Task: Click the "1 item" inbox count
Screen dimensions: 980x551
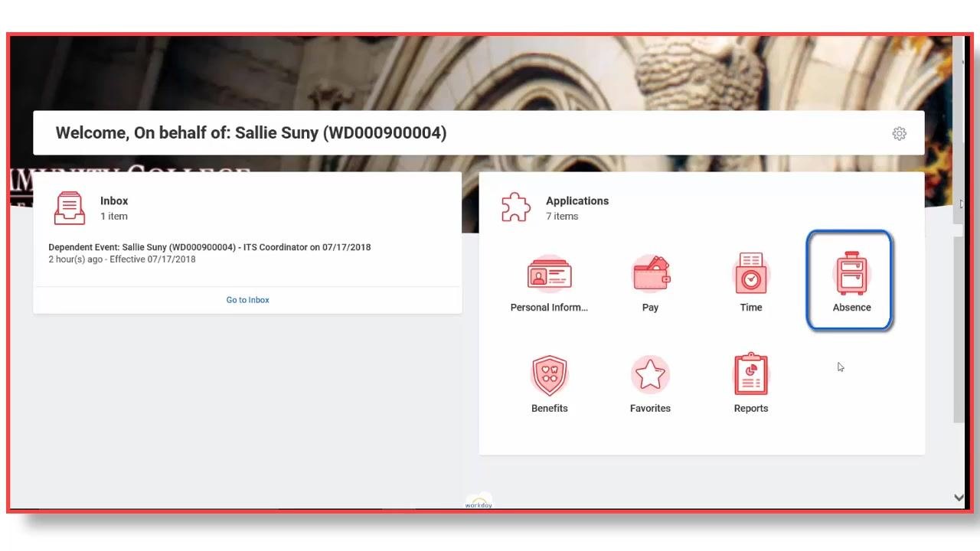Action: [114, 217]
